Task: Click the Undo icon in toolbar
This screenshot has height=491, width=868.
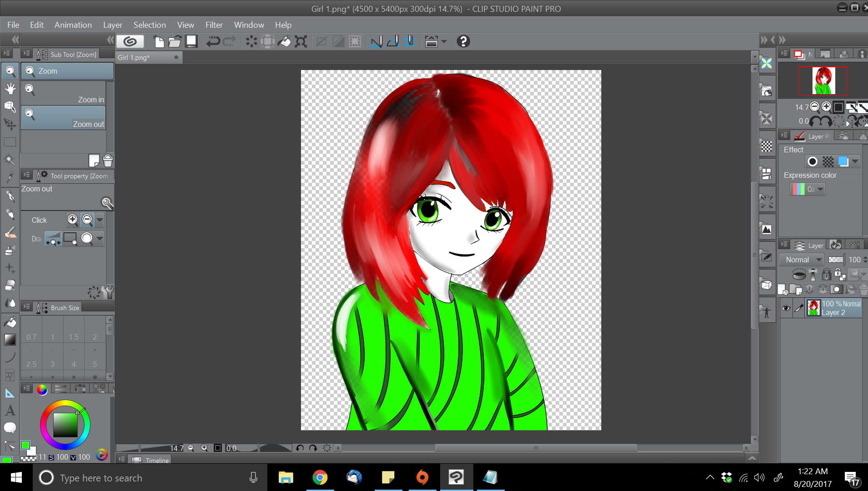Action: click(213, 41)
